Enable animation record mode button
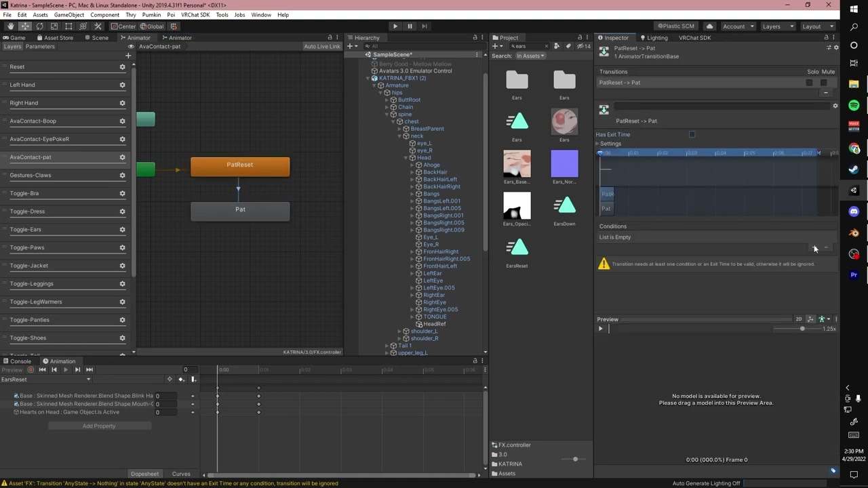This screenshot has width=868, height=488. [31, 369]
